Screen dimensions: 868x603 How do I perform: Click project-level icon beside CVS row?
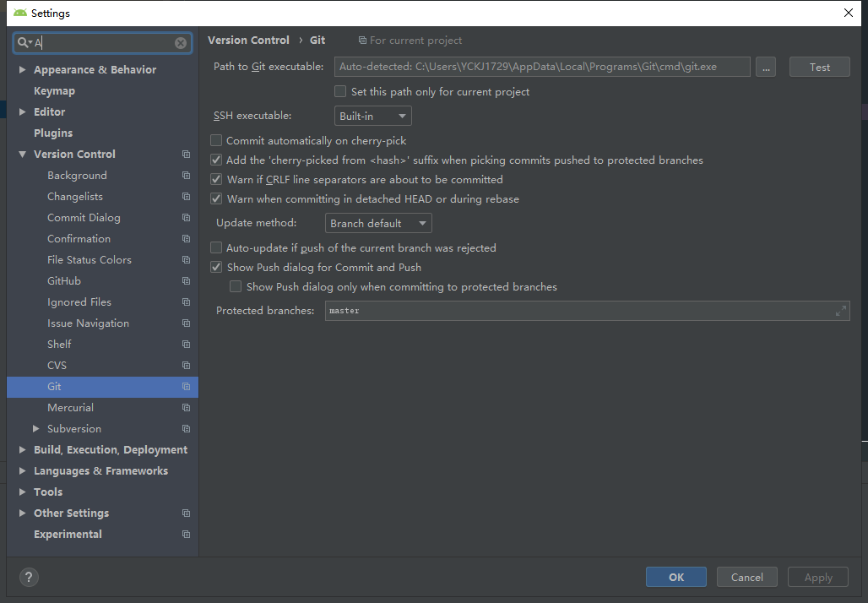pos(186,366)
